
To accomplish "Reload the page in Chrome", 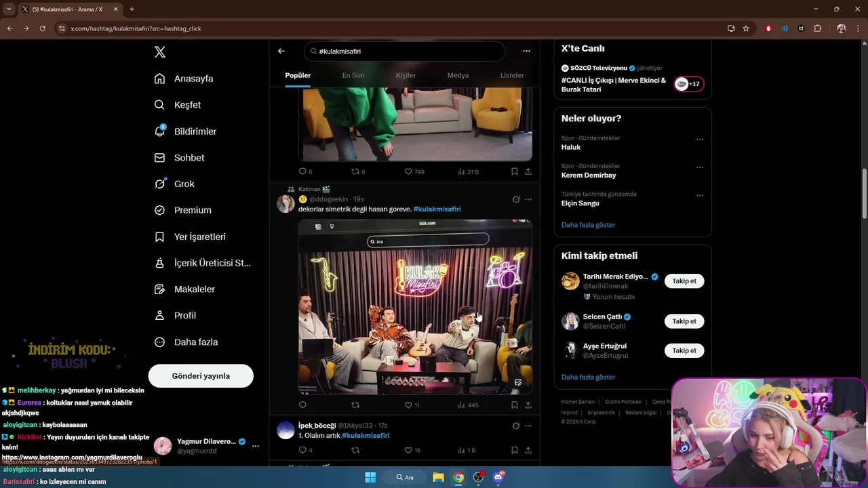I will (42, 28).
